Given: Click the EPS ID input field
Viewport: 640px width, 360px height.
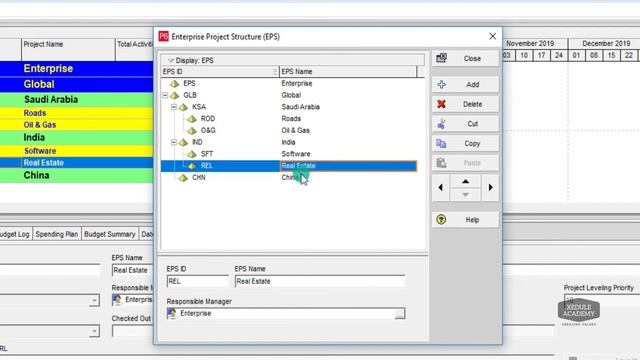Looking at the screenshot, I should pos(198,281).
